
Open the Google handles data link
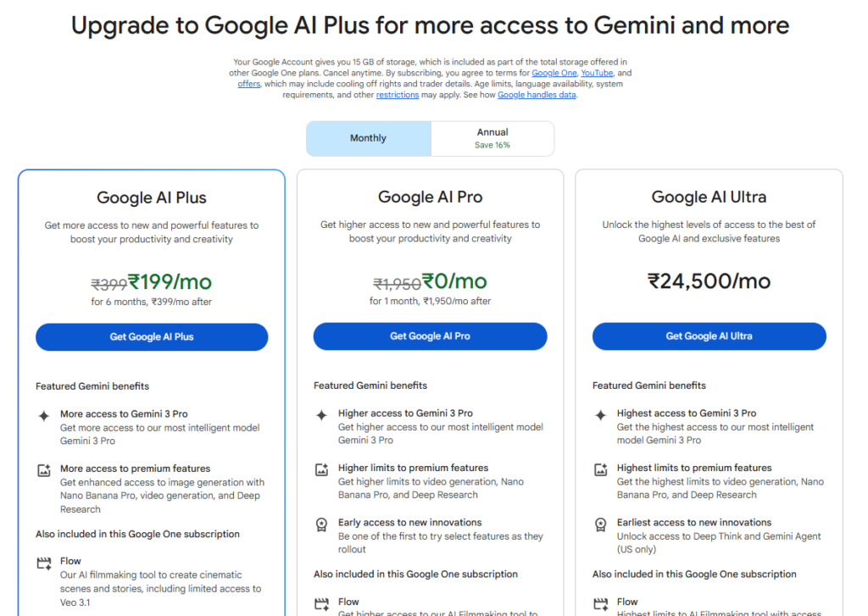(537, 95)
